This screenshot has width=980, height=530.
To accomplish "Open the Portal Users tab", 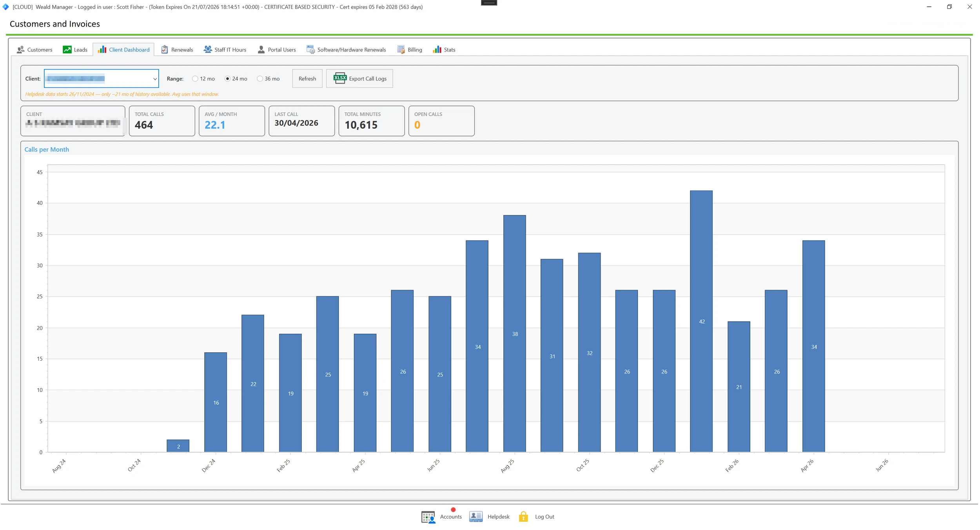I will point(277,50).
